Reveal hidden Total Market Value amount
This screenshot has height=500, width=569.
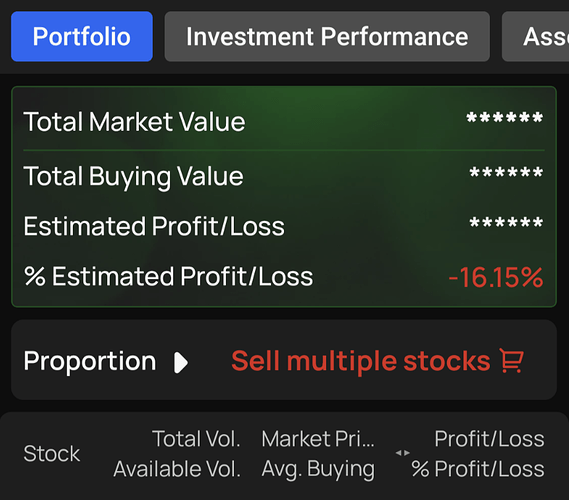pos(504,118)
